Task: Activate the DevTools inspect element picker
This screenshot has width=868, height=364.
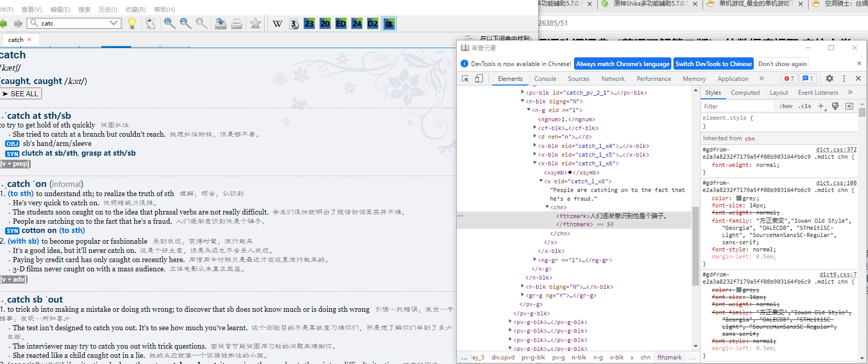Action: pos(465,79)
